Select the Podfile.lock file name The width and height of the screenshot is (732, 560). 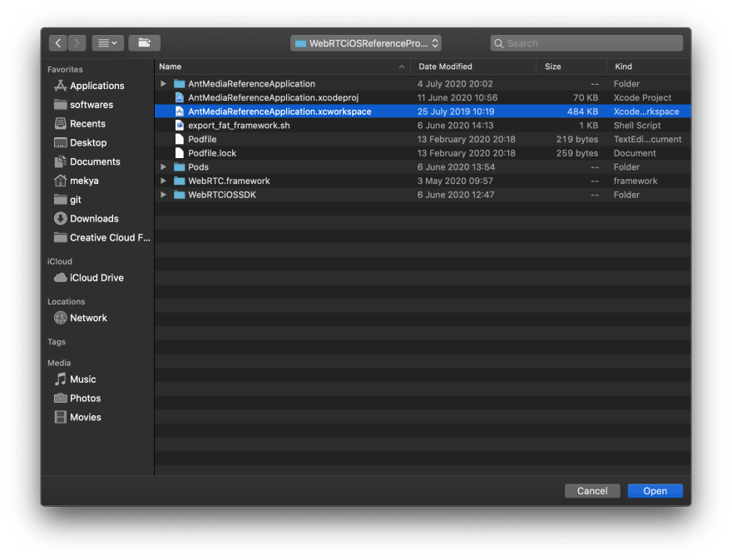[x=212, y=153]
